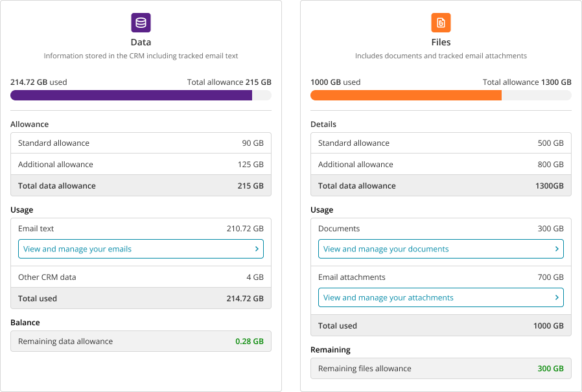The height and width of the screenshot is (392, 582).
Task: Open View and manage your documents
Action: pyautogui.click(x=441, y=249)
